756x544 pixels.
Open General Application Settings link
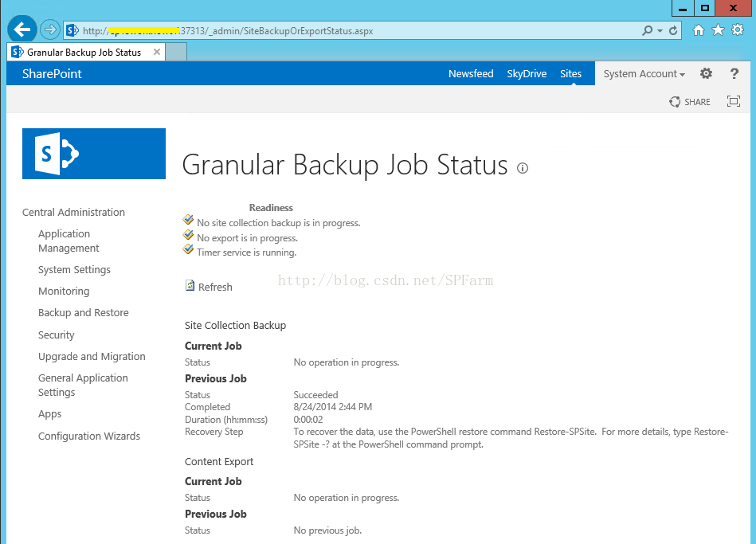point(83,385)
